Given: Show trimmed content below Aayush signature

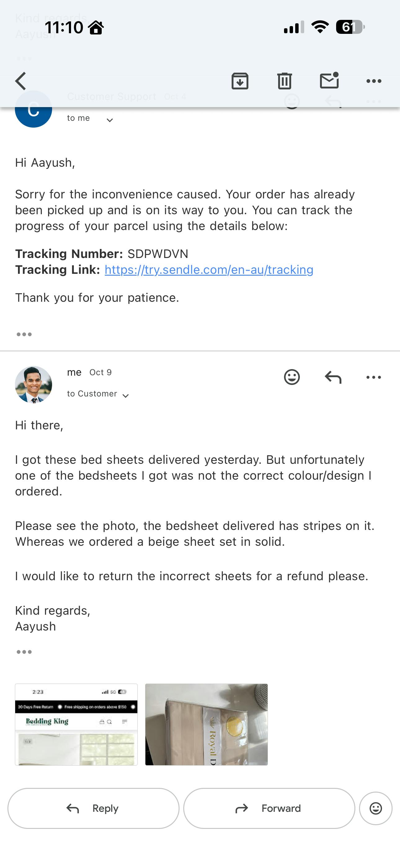Looking at the screenshot, I should point(24,652).
